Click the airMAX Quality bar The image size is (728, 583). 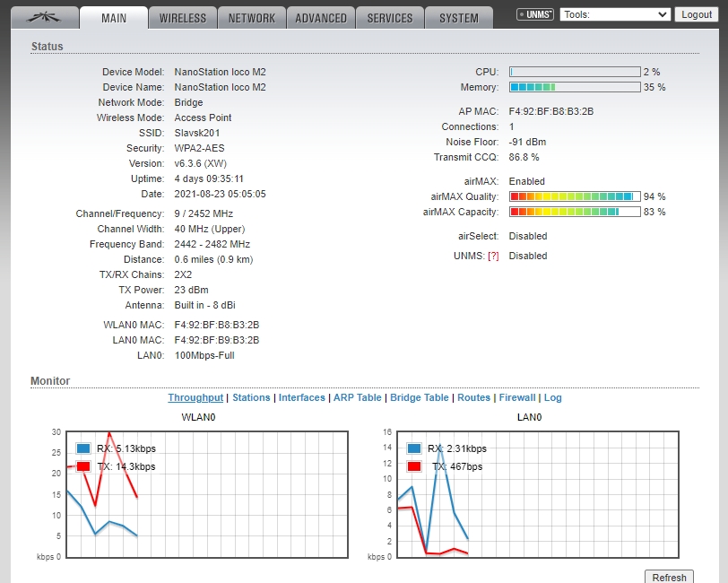[x=575, y=196]
